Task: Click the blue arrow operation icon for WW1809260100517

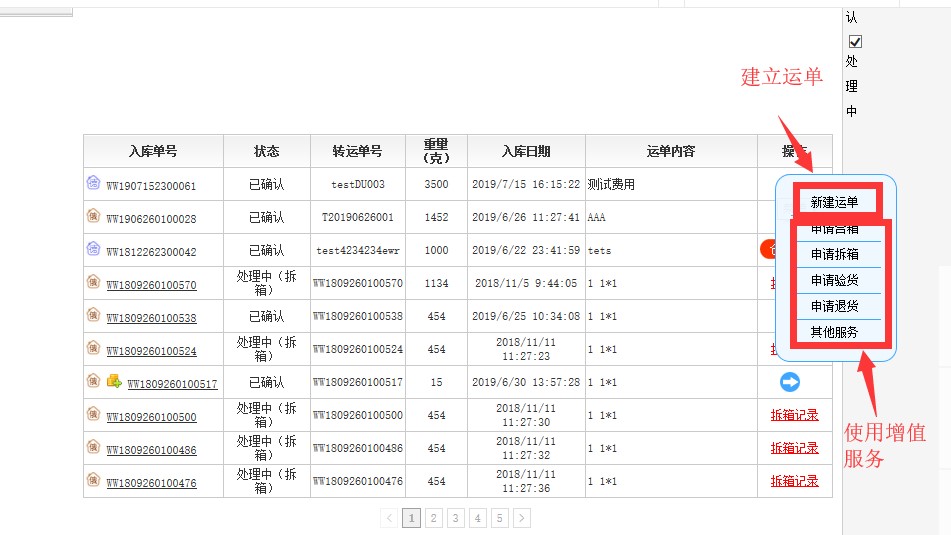Action: point(790,382)
